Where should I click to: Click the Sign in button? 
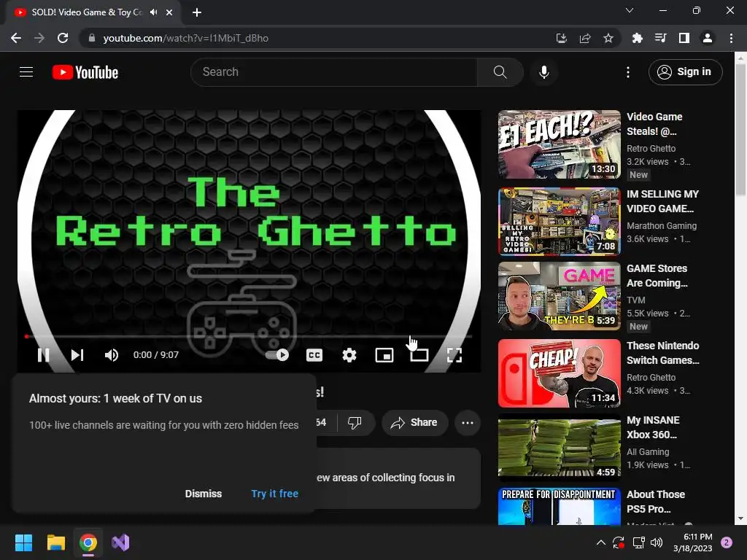pyautogui.click(x=685, y=72)
